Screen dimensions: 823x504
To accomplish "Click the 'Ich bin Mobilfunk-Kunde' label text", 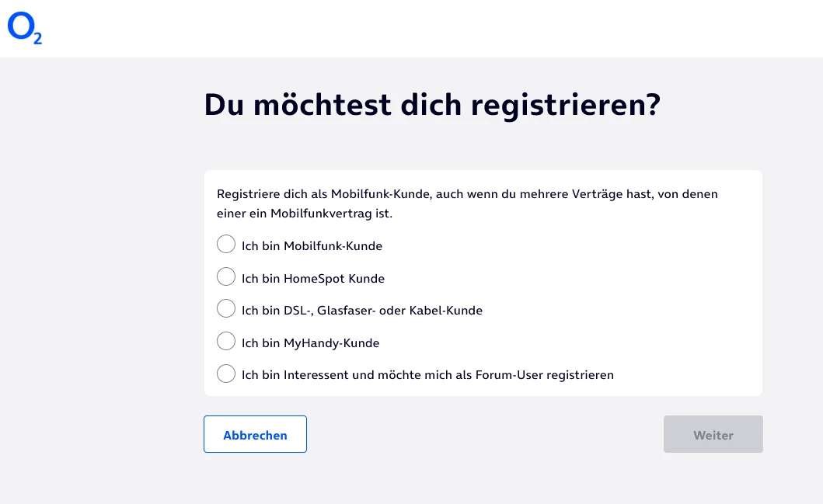I will click(312, 246).
